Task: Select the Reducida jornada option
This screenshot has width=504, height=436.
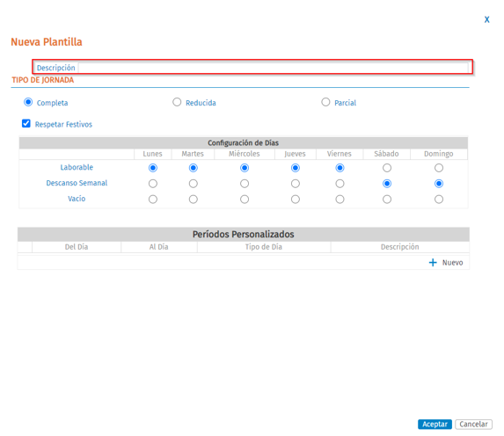Action: click(177, 102)
